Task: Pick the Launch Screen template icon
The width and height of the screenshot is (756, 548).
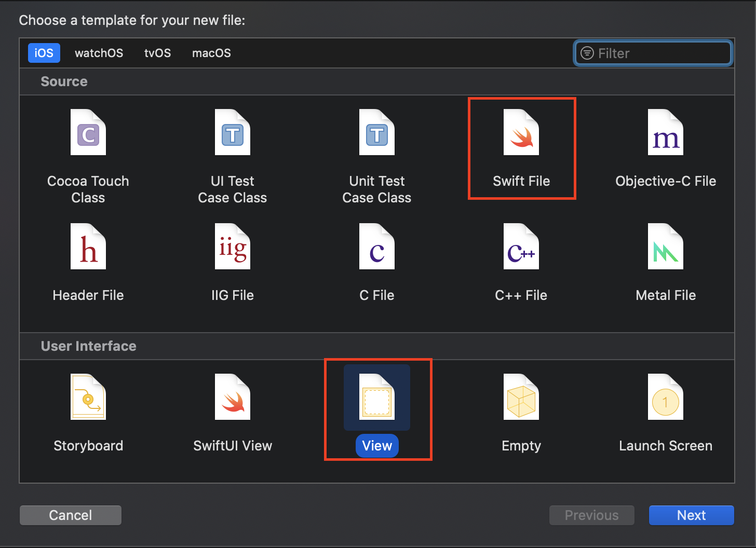Action: click(666, 396)
